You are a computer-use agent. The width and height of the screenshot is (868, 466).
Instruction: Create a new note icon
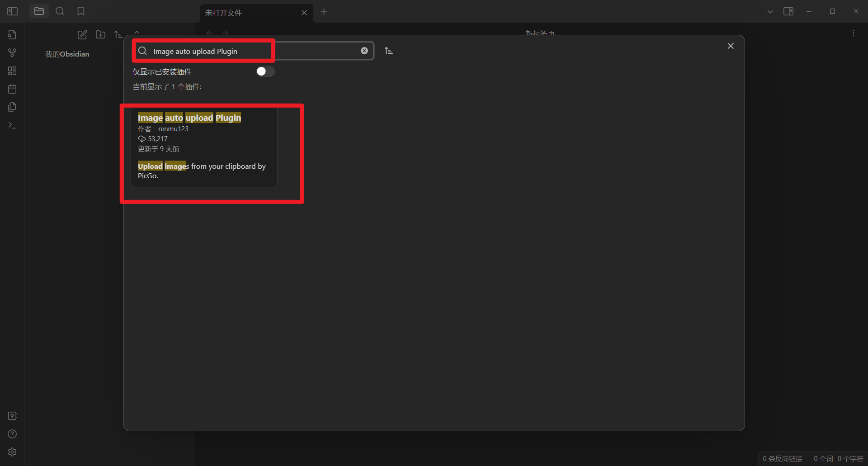coord(82,35)
